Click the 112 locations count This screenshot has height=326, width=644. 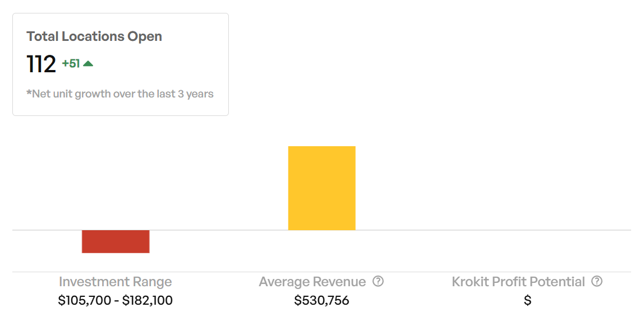41,64
